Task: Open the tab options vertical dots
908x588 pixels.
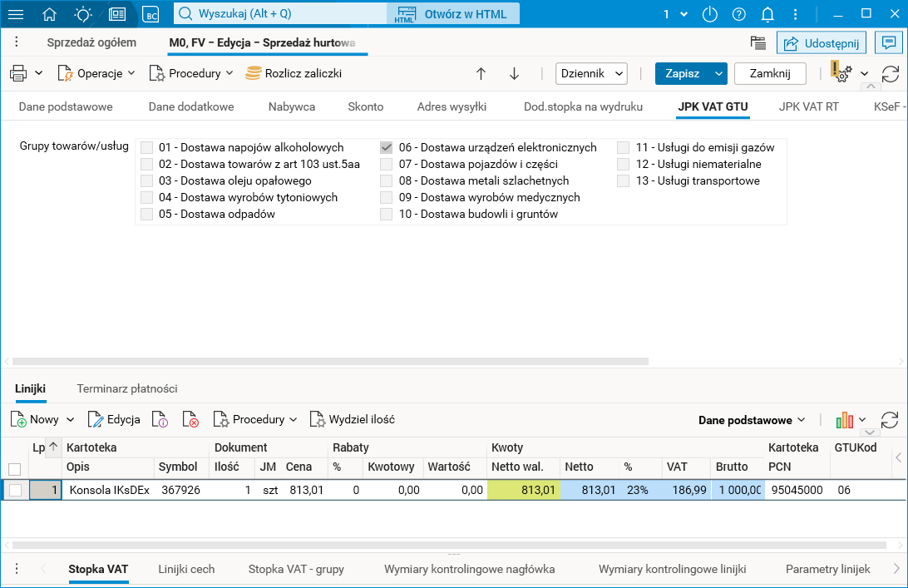Action: pos(17,42)
